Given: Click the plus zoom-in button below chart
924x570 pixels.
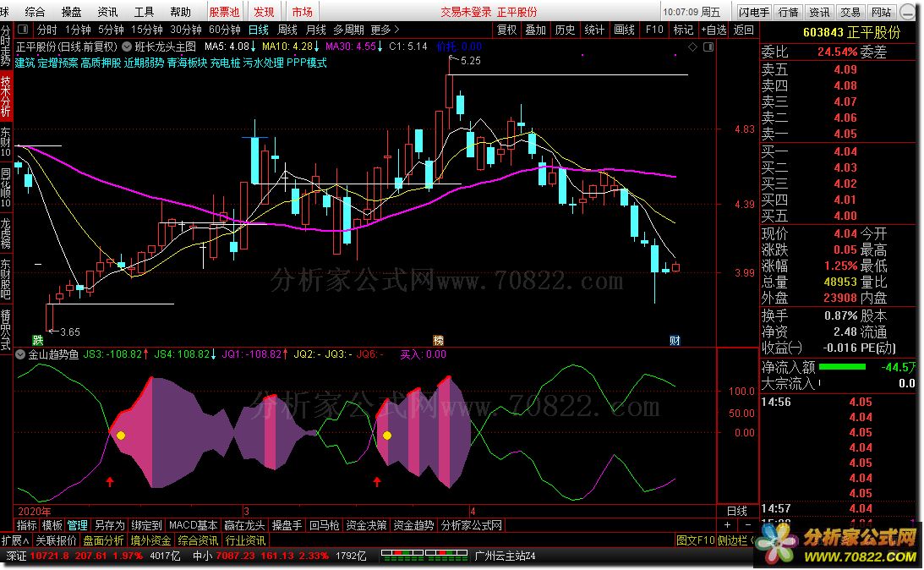Looking at the screenshot, I should pyautogui.click(x=727, y=524).
